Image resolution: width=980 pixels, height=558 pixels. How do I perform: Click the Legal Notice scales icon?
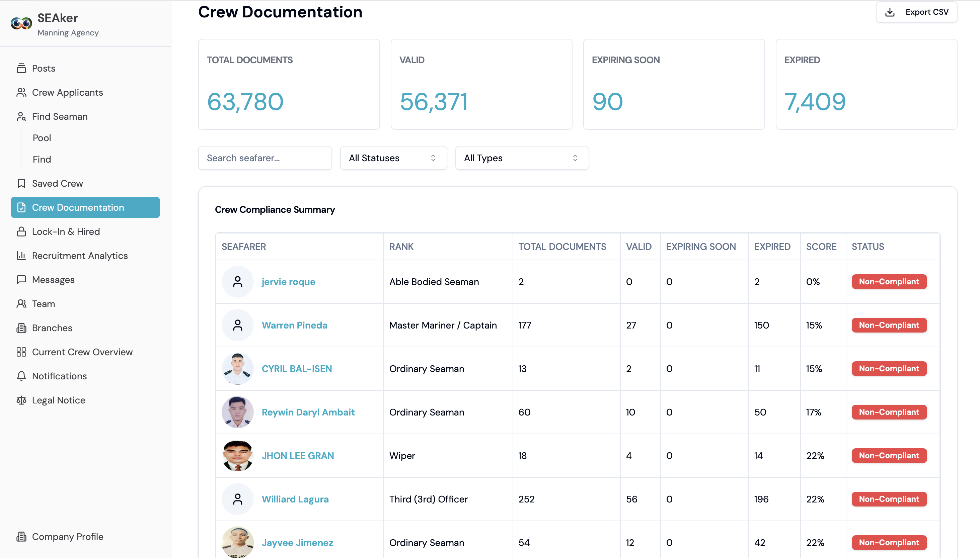click(x=21, y=400)
